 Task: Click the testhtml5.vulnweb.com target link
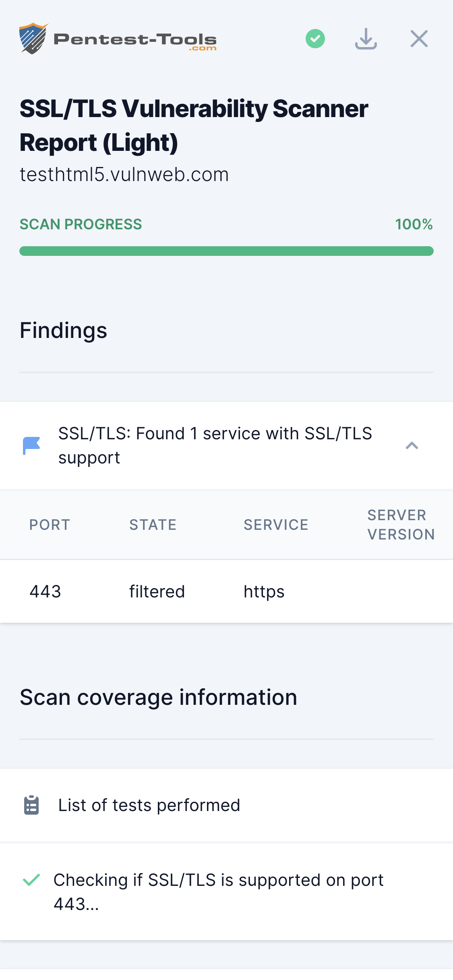(x=124, y=174)
